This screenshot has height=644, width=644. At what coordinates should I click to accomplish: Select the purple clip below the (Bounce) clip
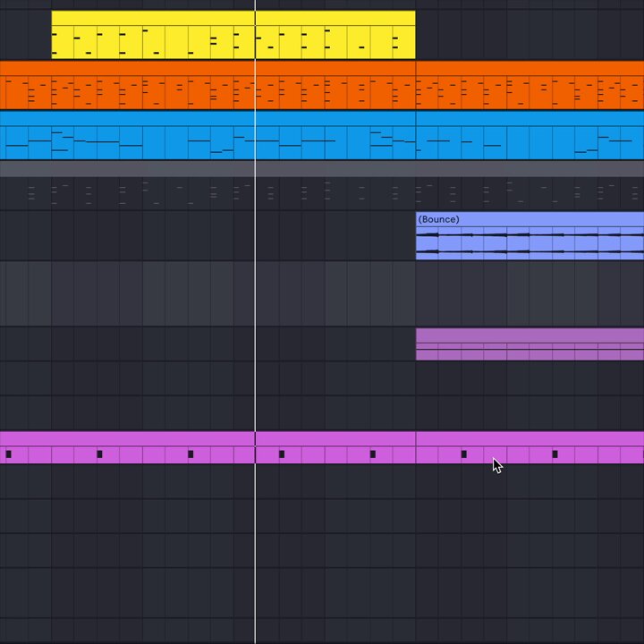click(x=530, y=344)
